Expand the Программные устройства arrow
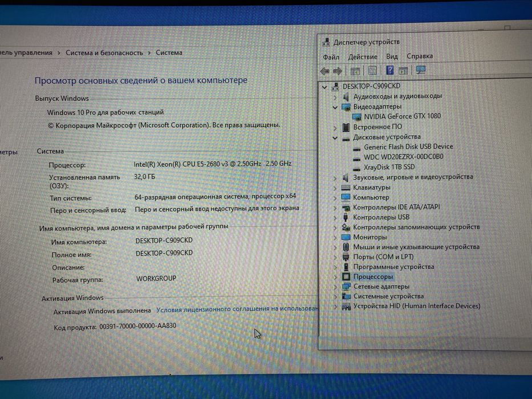The width and height of the screenshot is (532, 399). pyautogui.click(x=335, y=267)
